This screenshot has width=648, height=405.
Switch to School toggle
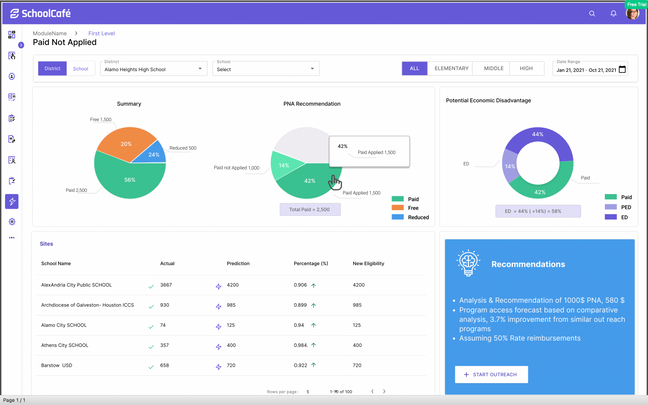click(x=81, y=69)
